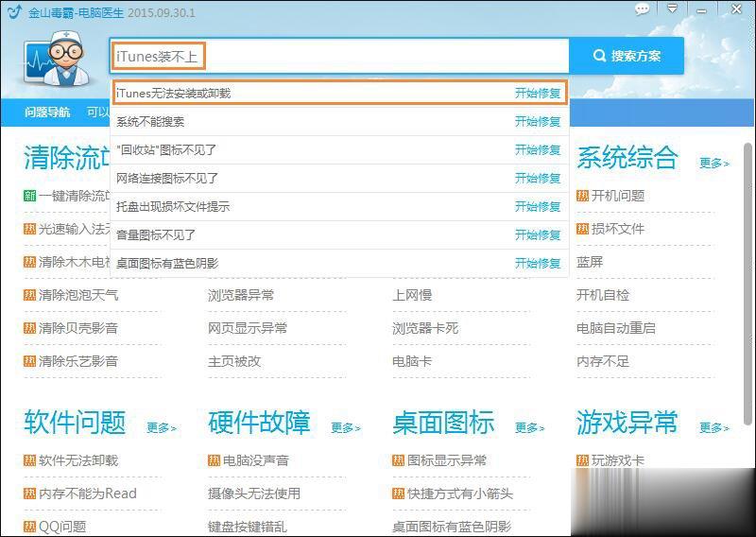This screenshot has height=537, width=756.
Task: Switch to the 问题导航 tab
Action: click(x=47, y=113)
